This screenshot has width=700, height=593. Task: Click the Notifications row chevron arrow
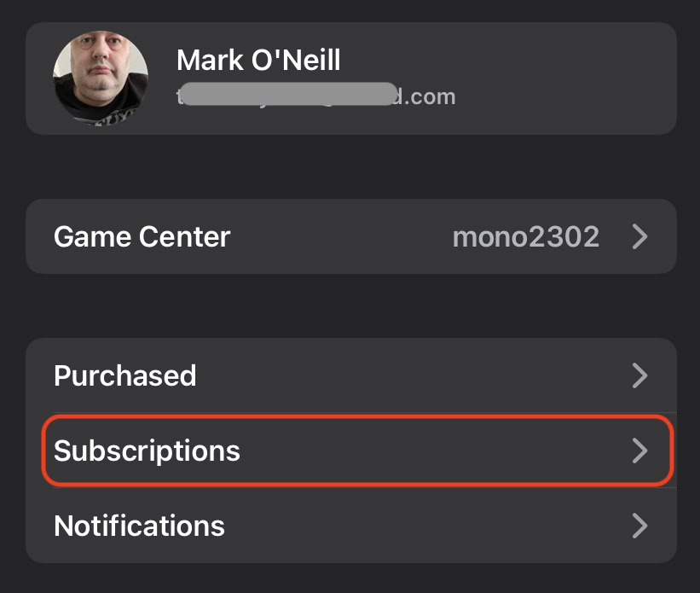tap(639, 526)
